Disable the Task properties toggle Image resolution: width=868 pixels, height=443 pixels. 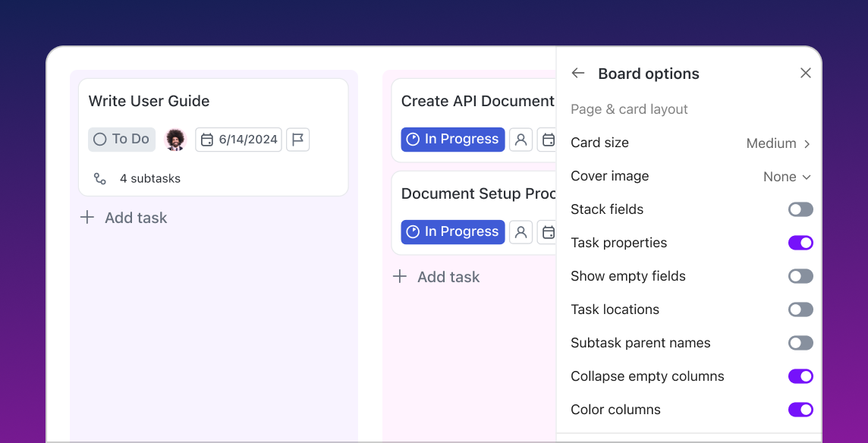(800, 243)
